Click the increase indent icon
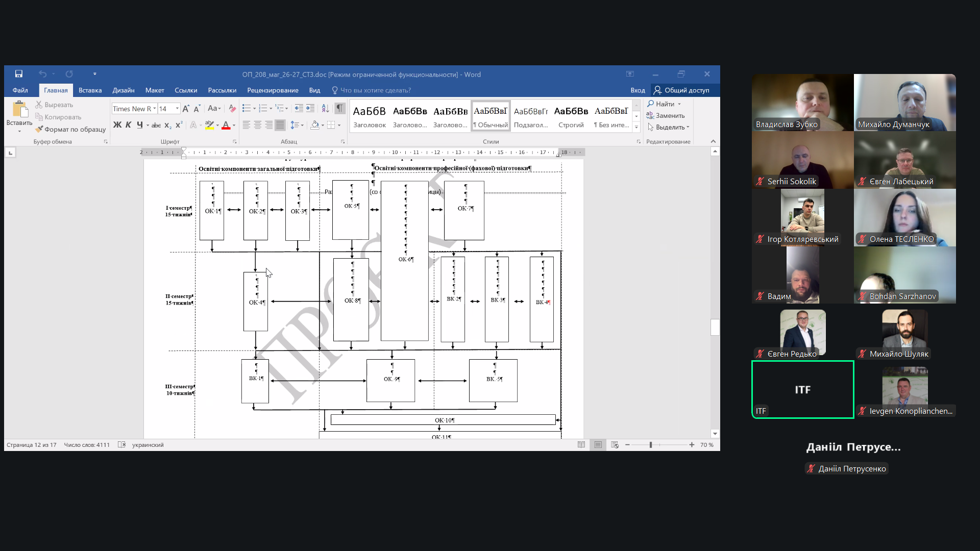This screenshot has width=980, height=551. (310, 108)
